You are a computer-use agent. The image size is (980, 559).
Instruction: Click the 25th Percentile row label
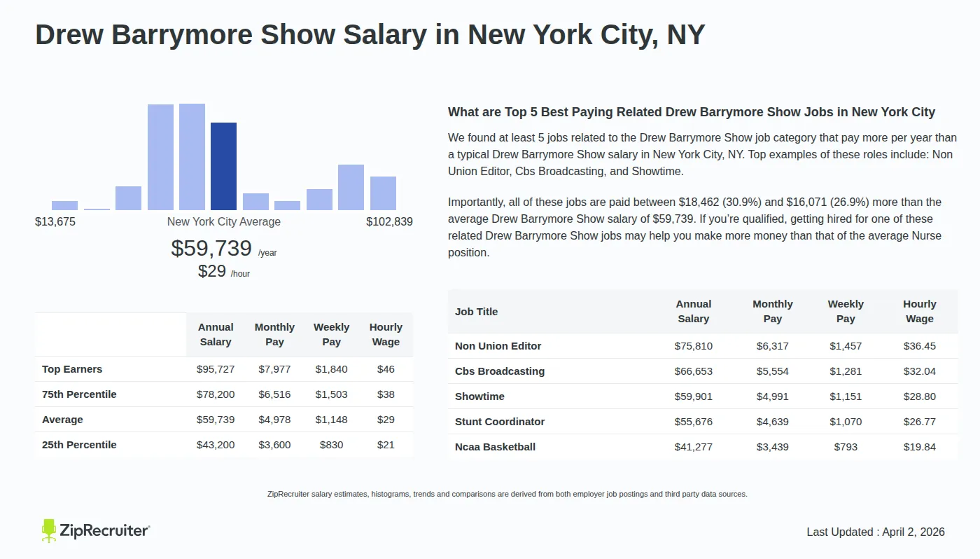click(78, 444)
